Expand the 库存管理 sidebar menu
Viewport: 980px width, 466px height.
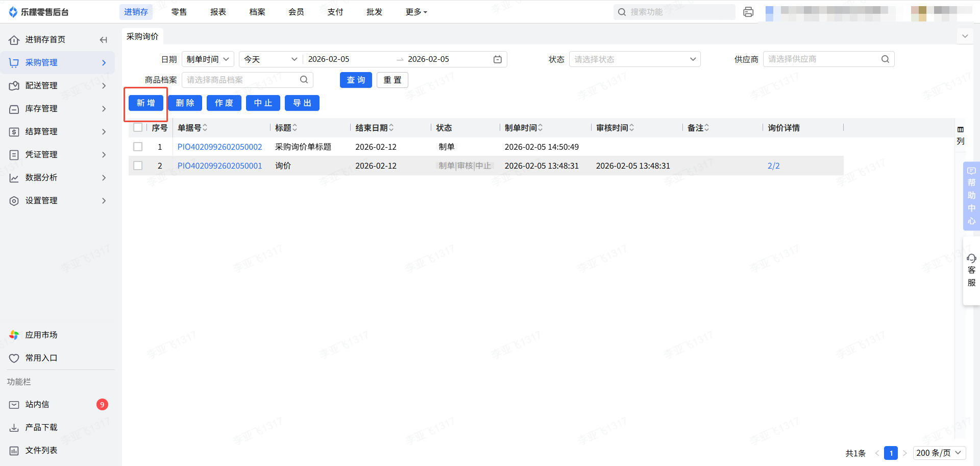point(58,108)
